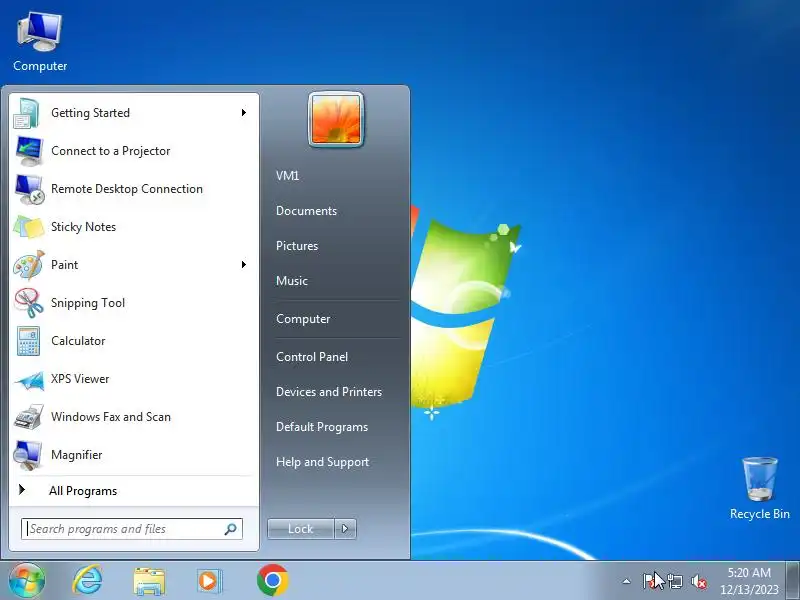Screen dimensions: 800x600
Task: Select the Recycle Bin desktop icon
Action: pos(760,489)
